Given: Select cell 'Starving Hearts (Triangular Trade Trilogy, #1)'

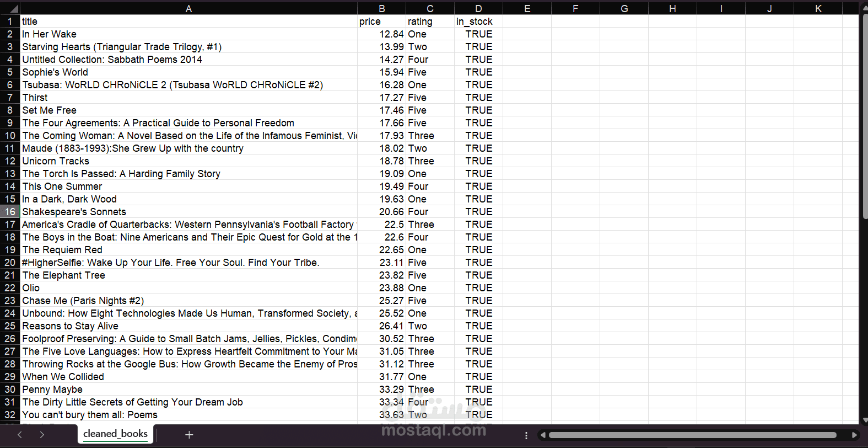Looking at the screenshot, I should click(x=188, y=47).
